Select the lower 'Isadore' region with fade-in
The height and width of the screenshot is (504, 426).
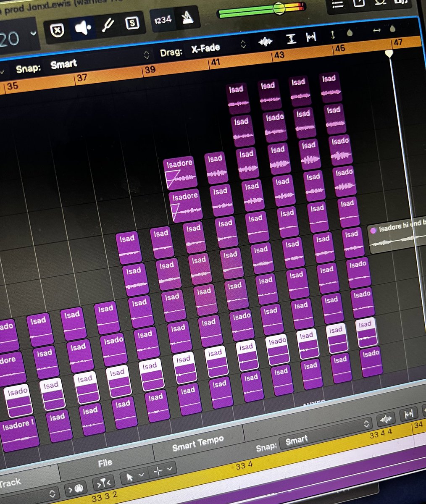[186, 206]
